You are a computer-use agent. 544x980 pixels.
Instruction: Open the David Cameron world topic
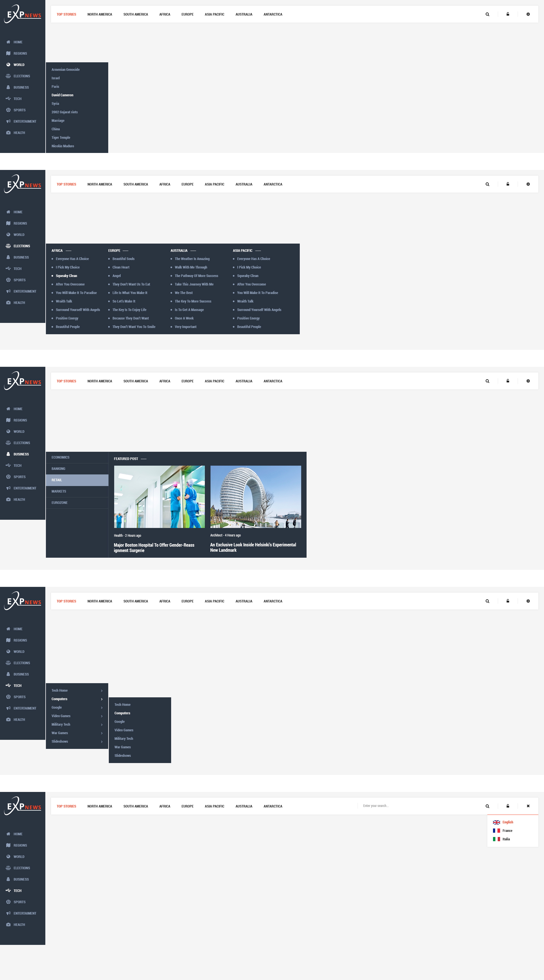pyautogui.click(x=62, y=95)
